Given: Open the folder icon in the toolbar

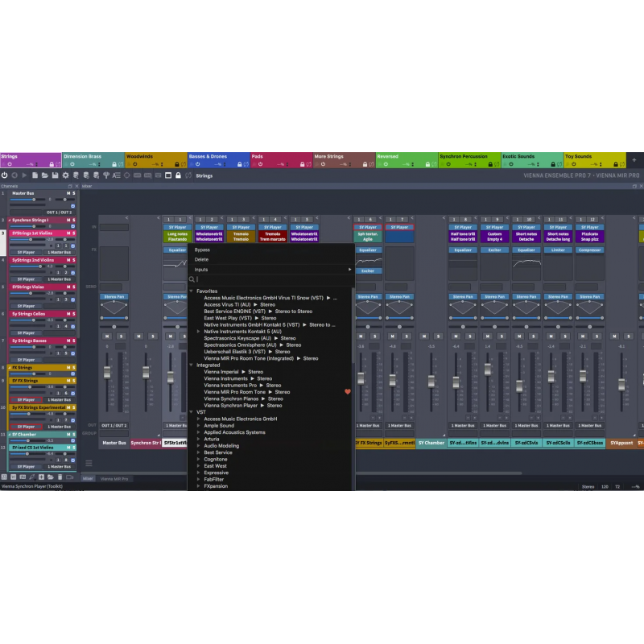Looking at the screenshot, I should point(45,175).
